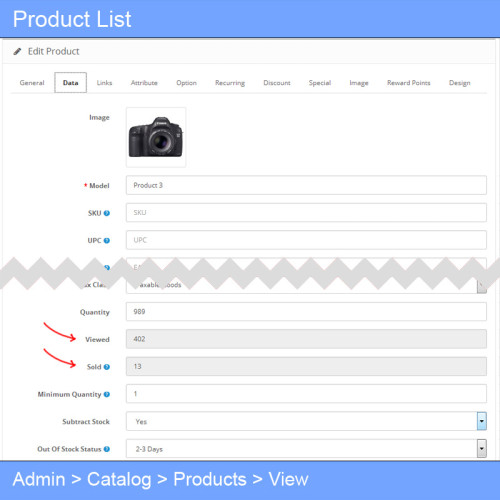This screenshot has width=500, height=500.
Task: Focus the Quantity input field
Action: [306, 312]
